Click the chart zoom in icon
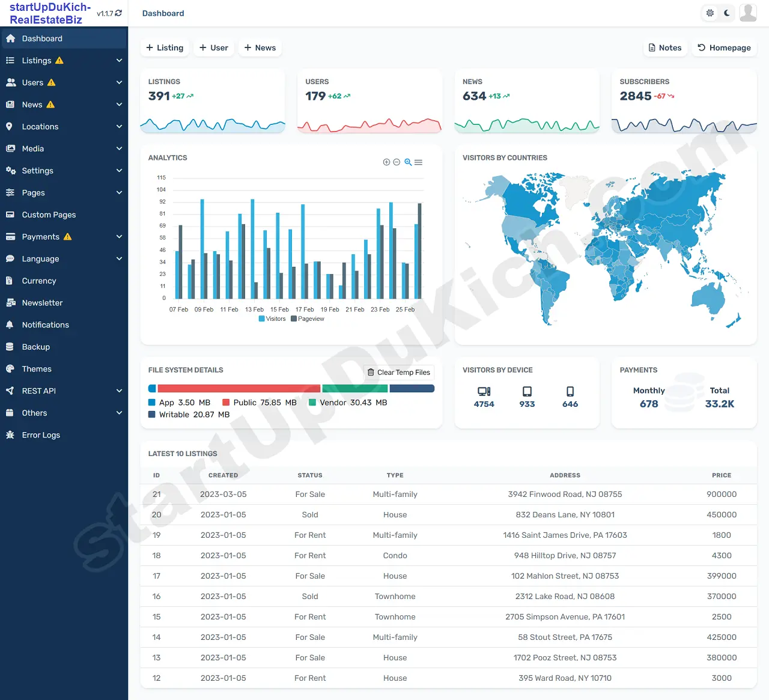This screenshot has height=700, width=769. 386,162
